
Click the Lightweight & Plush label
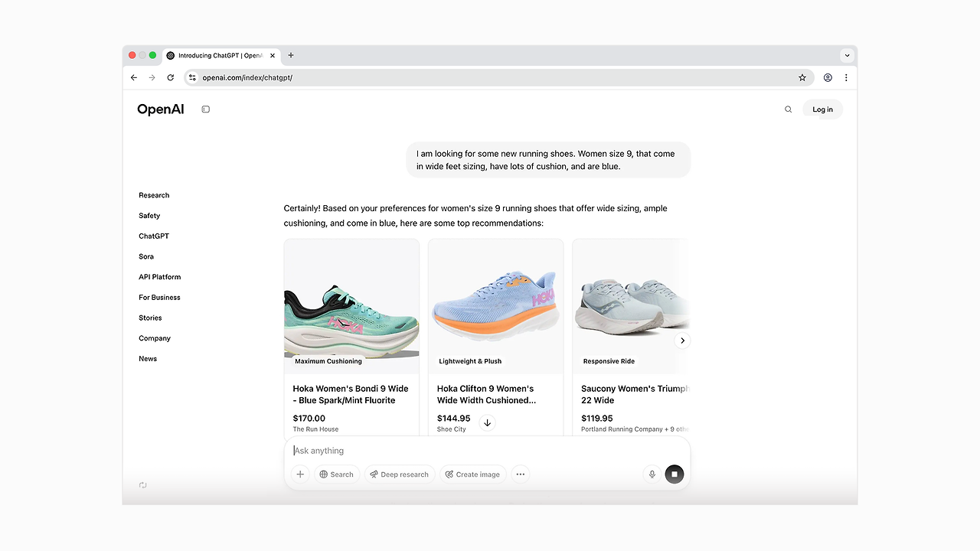tap(470, 361)
